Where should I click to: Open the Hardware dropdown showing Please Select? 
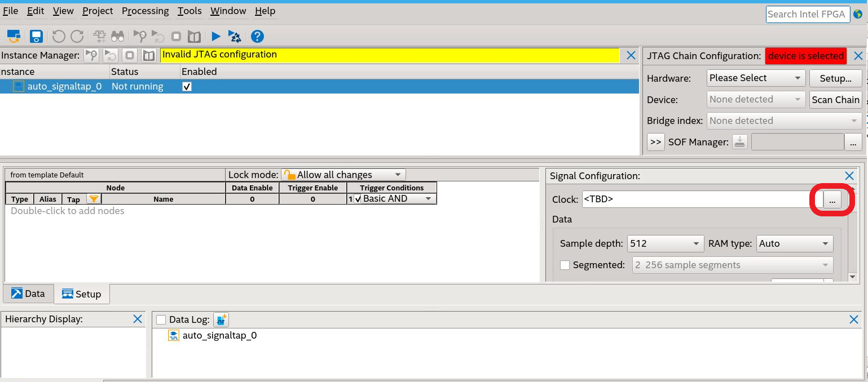756,78
